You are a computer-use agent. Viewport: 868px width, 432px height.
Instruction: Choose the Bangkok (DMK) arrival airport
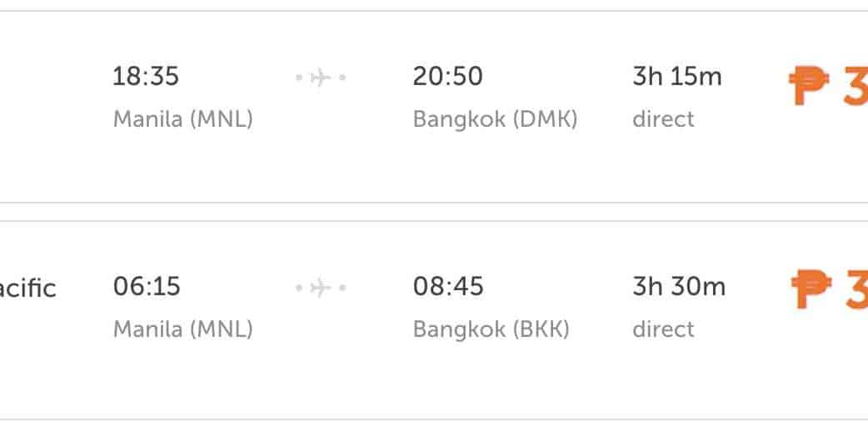(495, 119)
